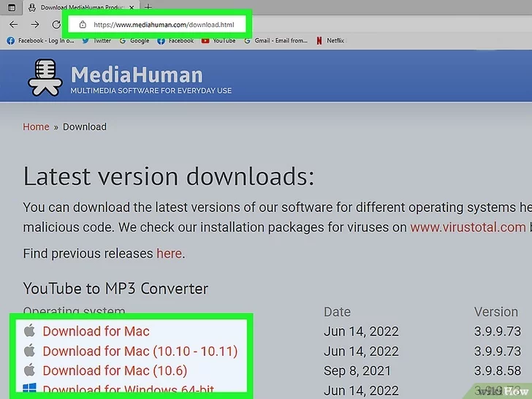
Task: Click the Sep 8, 2021 date cell
Action: pyautogui.click(x=357, y=370)
